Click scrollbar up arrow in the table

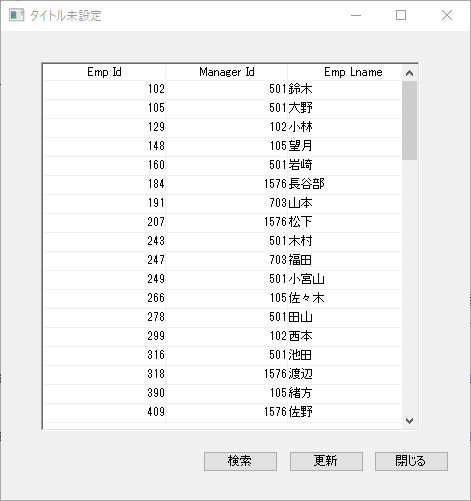[409, 73]
